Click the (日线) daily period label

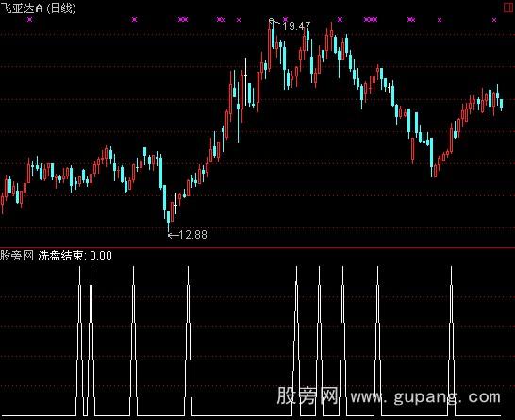point(61,8)
